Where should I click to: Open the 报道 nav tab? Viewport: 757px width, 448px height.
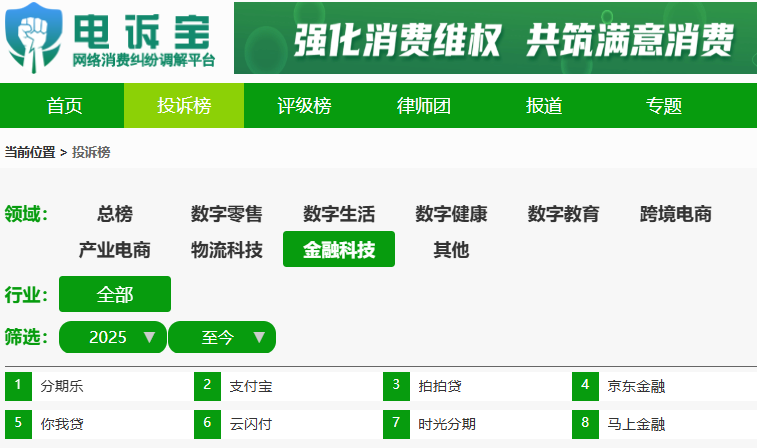tap(544, 106)
